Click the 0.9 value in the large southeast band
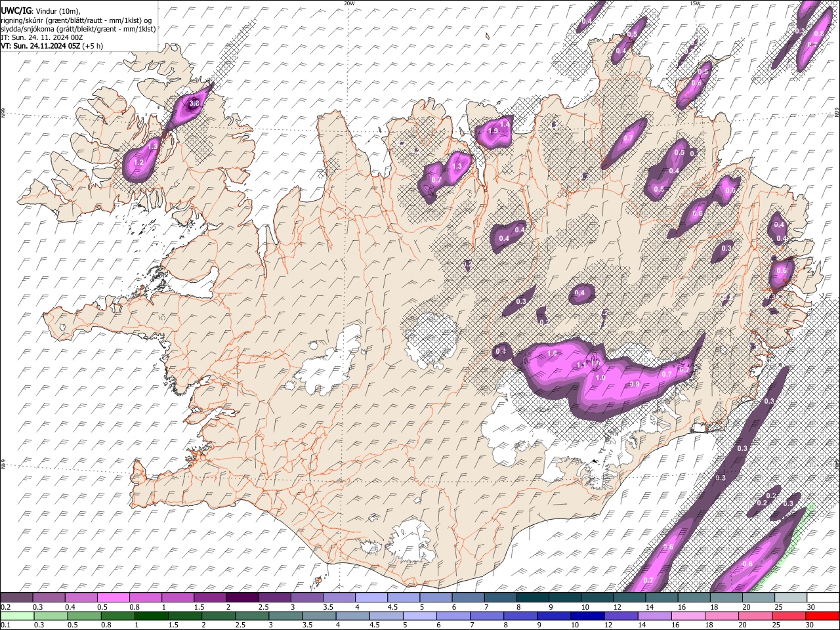The width and height of the screenshot is (840, 630). (x=635, y=384)
